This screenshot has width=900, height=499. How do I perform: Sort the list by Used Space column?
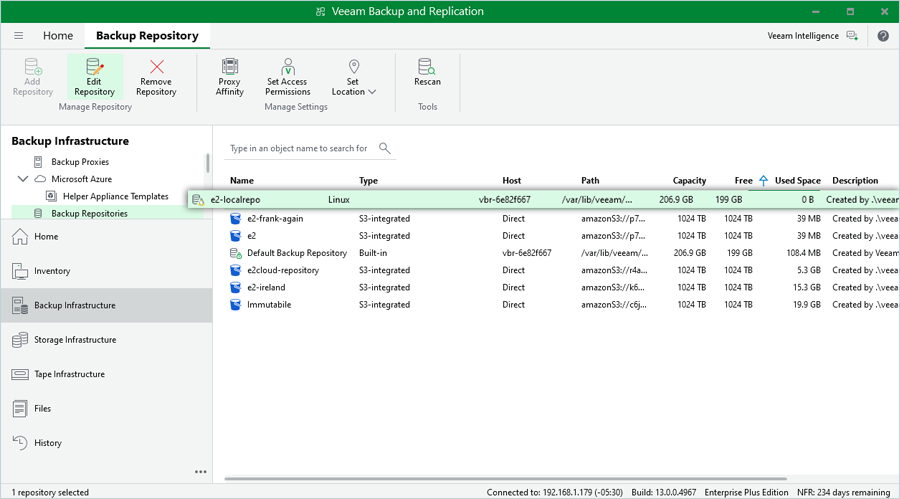coord(797,181)
